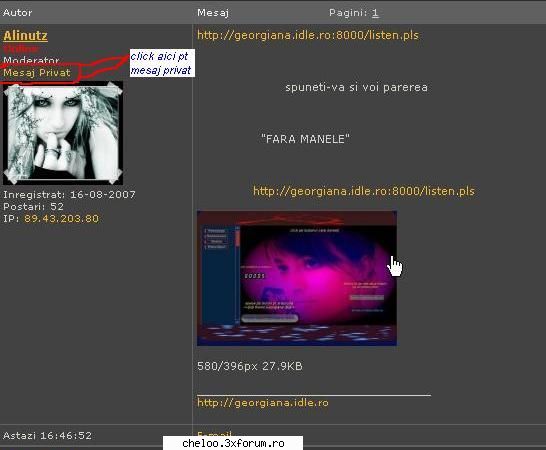Open top georgiana.idle.ro:8000/listen.pls link

pyautogui.click(x=308, y=35)
